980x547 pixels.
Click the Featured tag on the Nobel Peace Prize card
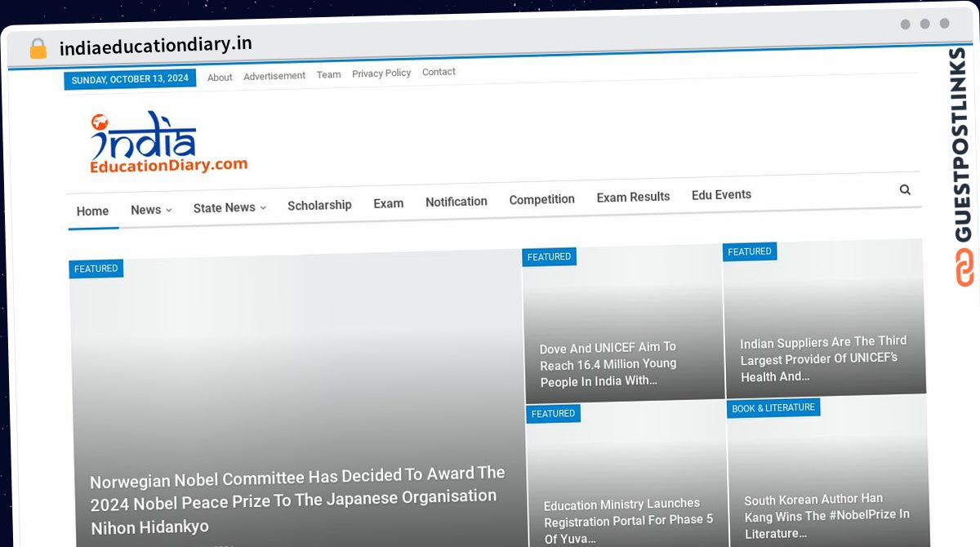tap(96, 269)
